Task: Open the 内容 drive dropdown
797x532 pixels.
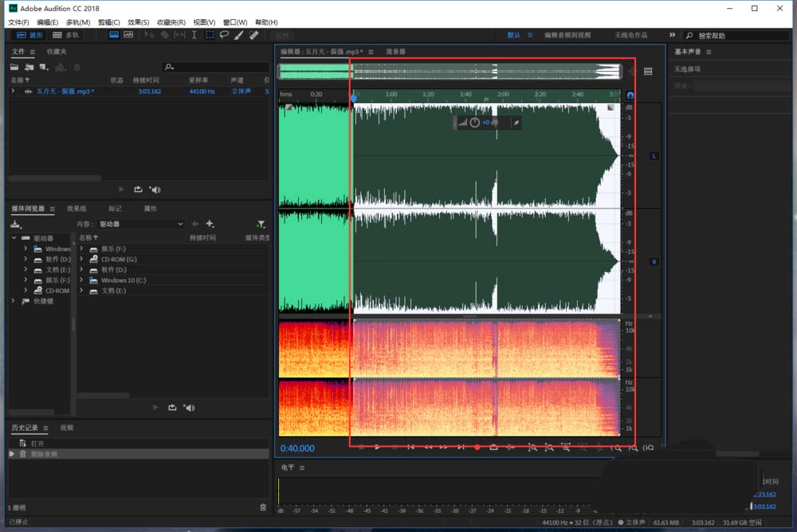Action: point(141,225)
